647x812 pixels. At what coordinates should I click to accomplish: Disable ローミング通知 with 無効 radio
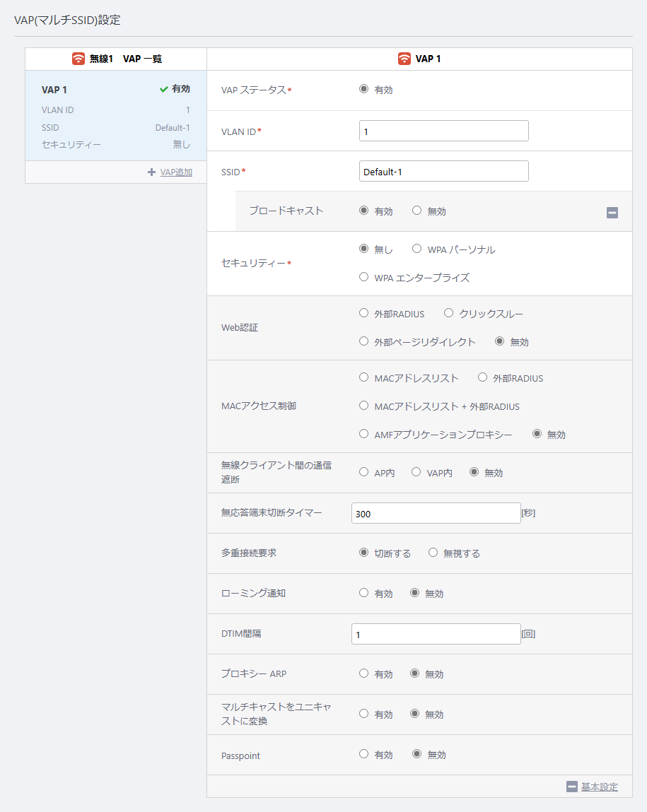coord(414,593)
